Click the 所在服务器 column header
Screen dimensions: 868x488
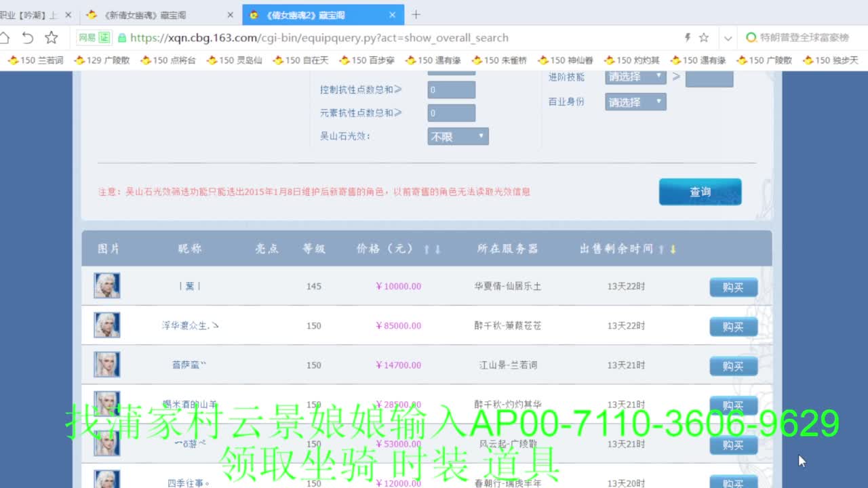(x=507, y=249)
